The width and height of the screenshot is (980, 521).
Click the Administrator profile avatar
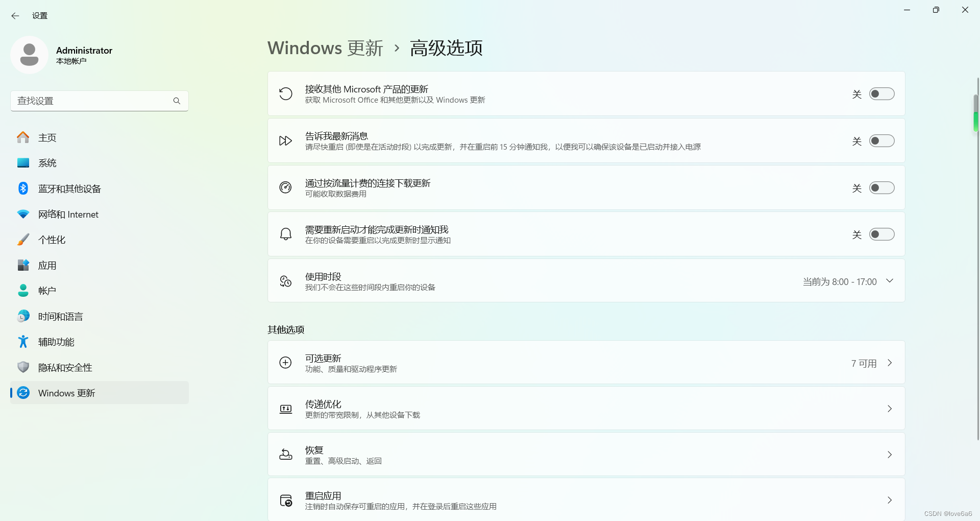click(x=29, y=55)
